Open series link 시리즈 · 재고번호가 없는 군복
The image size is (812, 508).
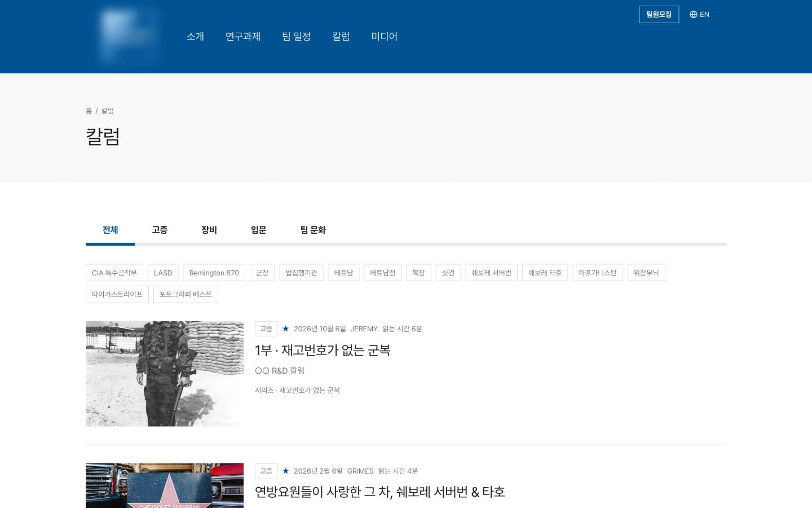[297, 390]
